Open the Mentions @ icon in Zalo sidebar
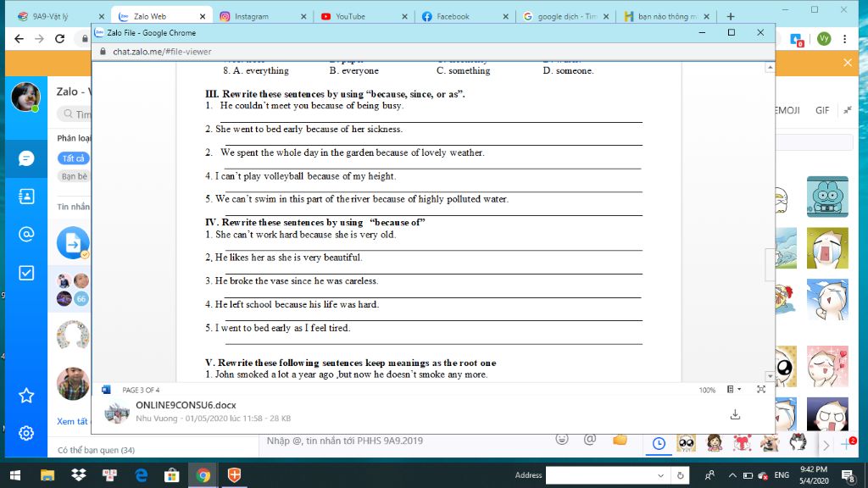This screenshot has width=868, height=488. tap(26, 234)
